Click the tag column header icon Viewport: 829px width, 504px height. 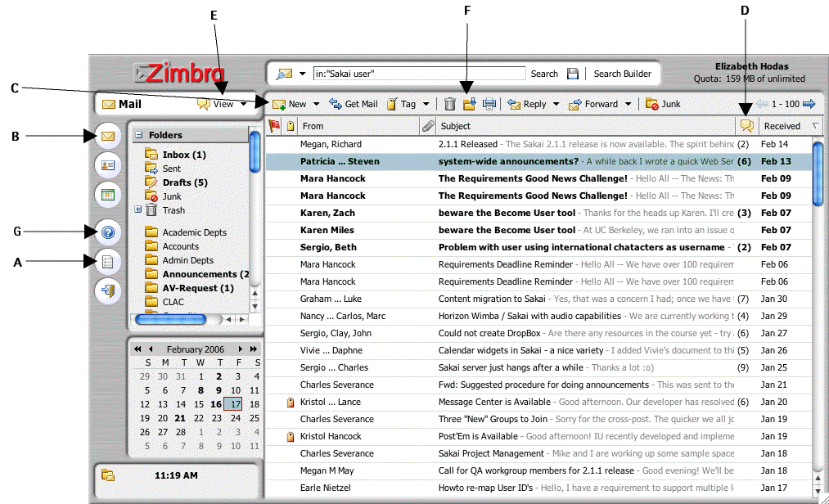pos(291,126)
